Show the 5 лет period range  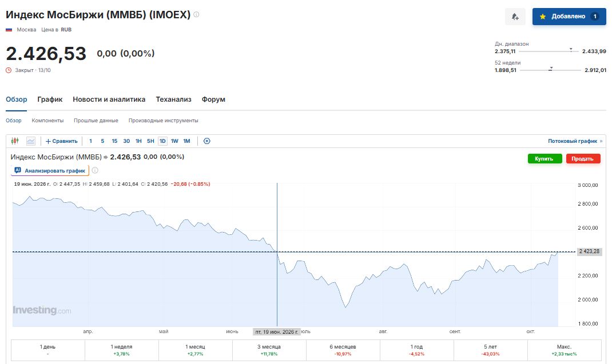(490, 350)
